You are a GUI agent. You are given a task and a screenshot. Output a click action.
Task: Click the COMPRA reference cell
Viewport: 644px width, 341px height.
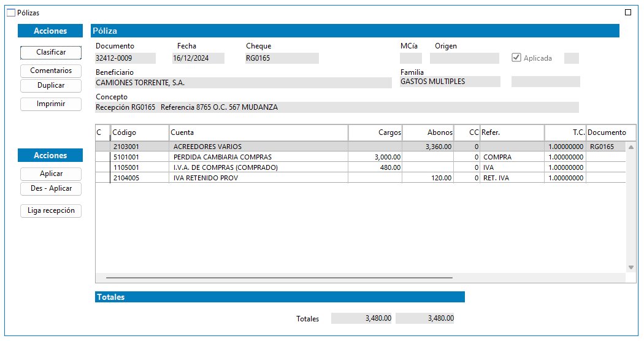(x=512, y=157)
